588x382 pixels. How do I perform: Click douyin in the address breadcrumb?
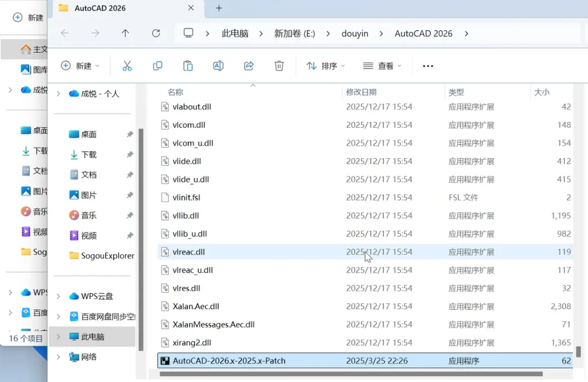(355, 34)
